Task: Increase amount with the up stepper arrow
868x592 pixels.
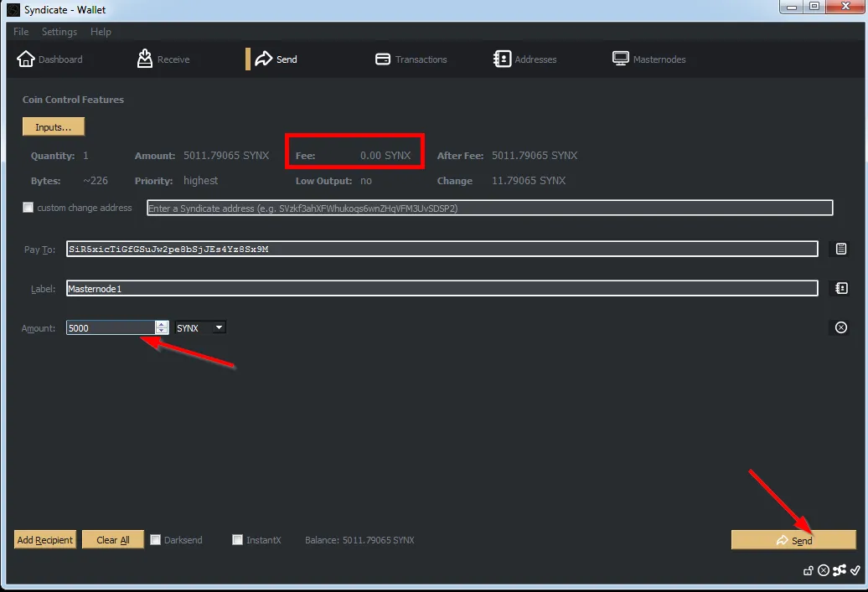Action: click(x=162, y=324)
